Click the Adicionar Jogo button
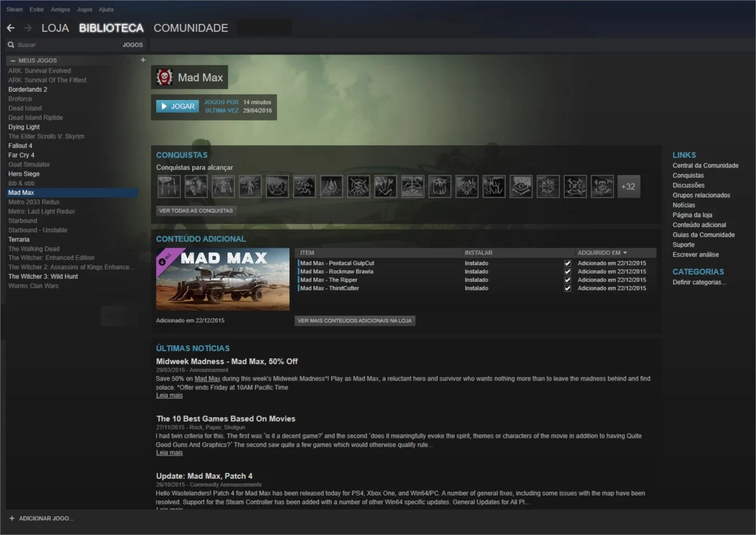This screenshot has height=535, width=756. [x=46, y=518]
